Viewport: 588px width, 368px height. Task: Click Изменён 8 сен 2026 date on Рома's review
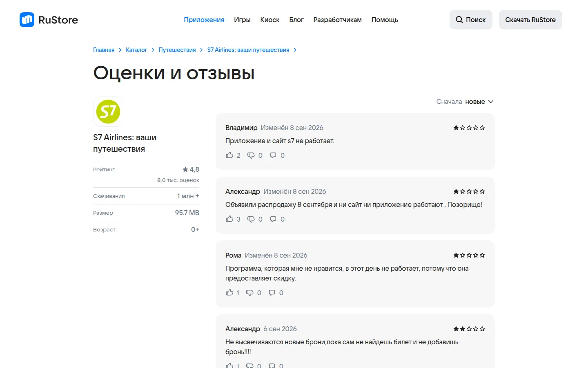tap(276, 255)
